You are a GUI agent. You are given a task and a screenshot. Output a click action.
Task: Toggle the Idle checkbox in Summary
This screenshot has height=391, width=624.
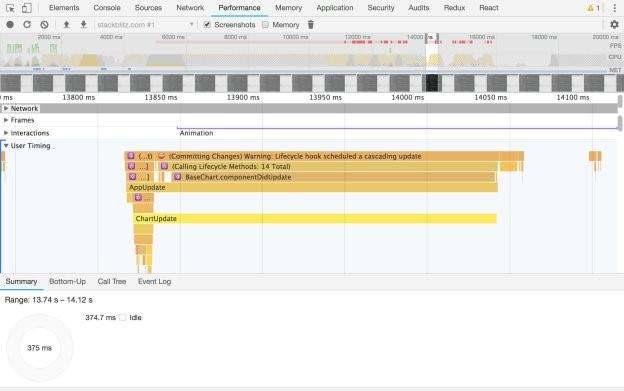(x=123, y=317)
